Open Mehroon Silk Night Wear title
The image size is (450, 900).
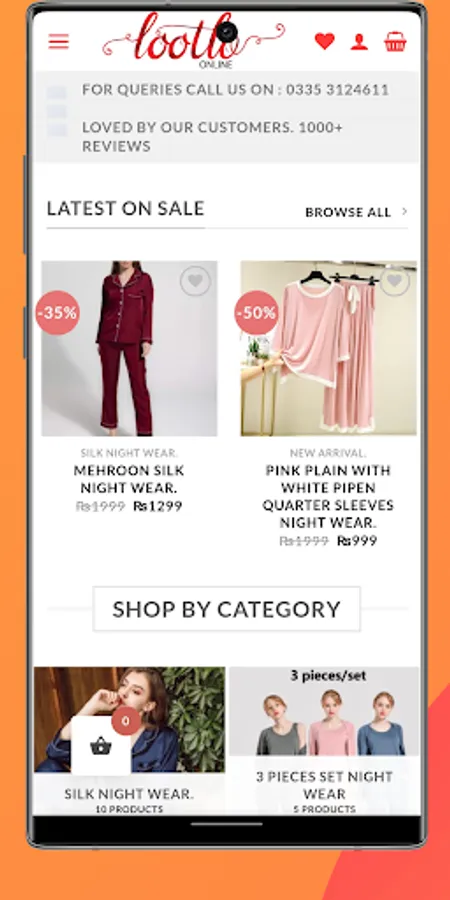[129, 479]
